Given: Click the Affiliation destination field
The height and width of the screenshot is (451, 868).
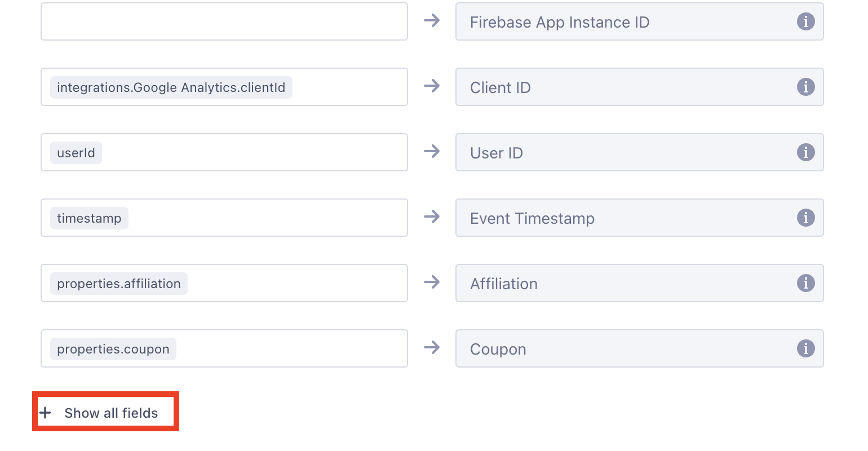Looking at the screenshot, I should coord(640,283).
